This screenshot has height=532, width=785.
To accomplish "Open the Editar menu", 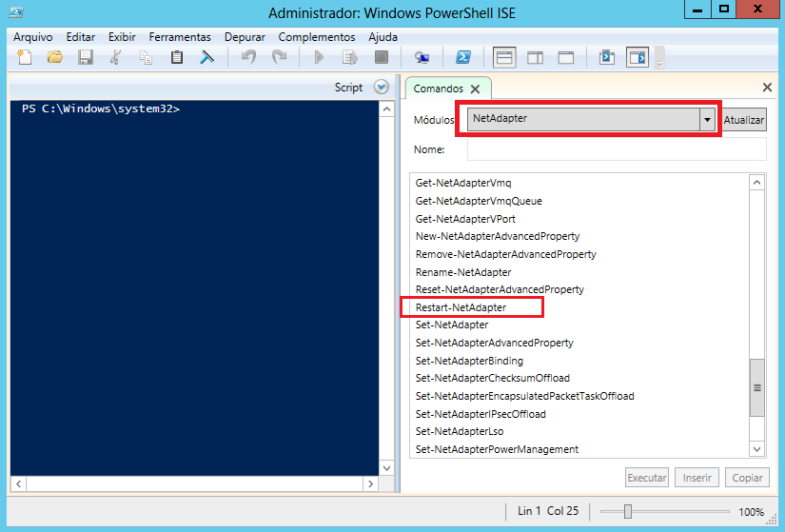I will (x=81, y=37).
